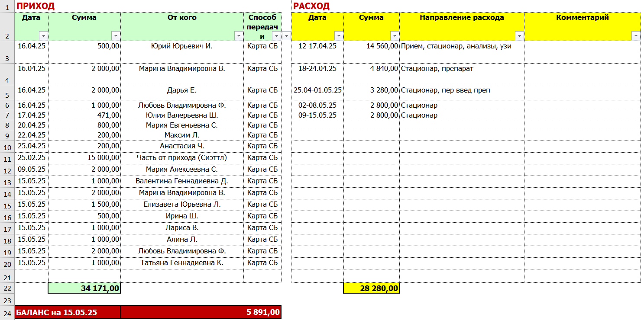
Task: Select row header 5
Action: click(x=7, y=93)
